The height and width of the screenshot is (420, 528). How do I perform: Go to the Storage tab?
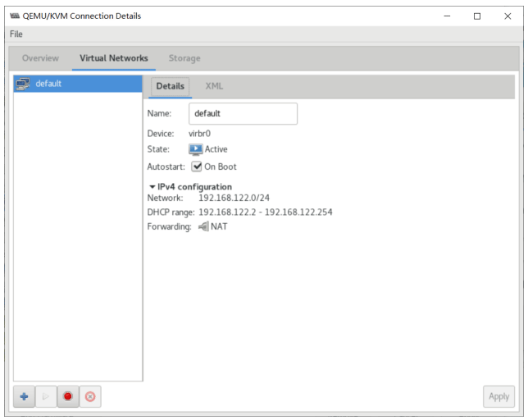pyautogui.click(x=184, y=58)
